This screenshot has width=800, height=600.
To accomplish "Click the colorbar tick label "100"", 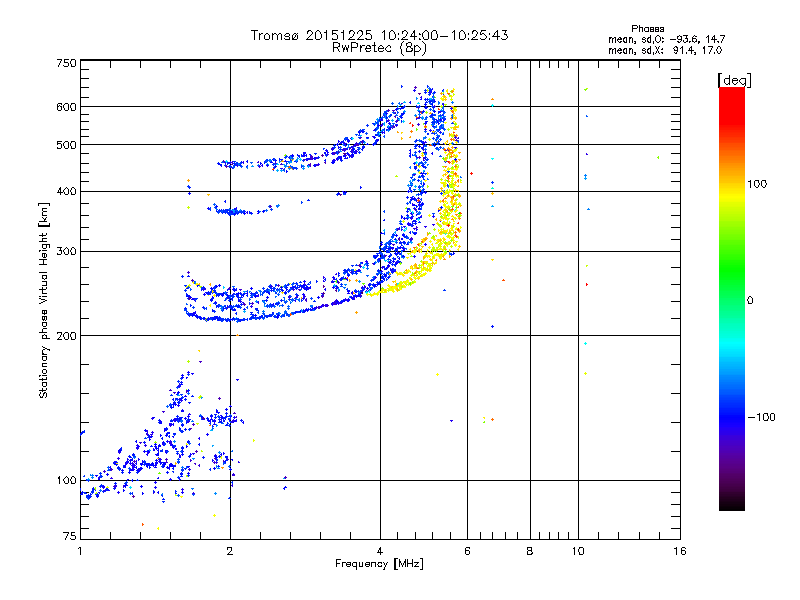I will click(757, 184).
